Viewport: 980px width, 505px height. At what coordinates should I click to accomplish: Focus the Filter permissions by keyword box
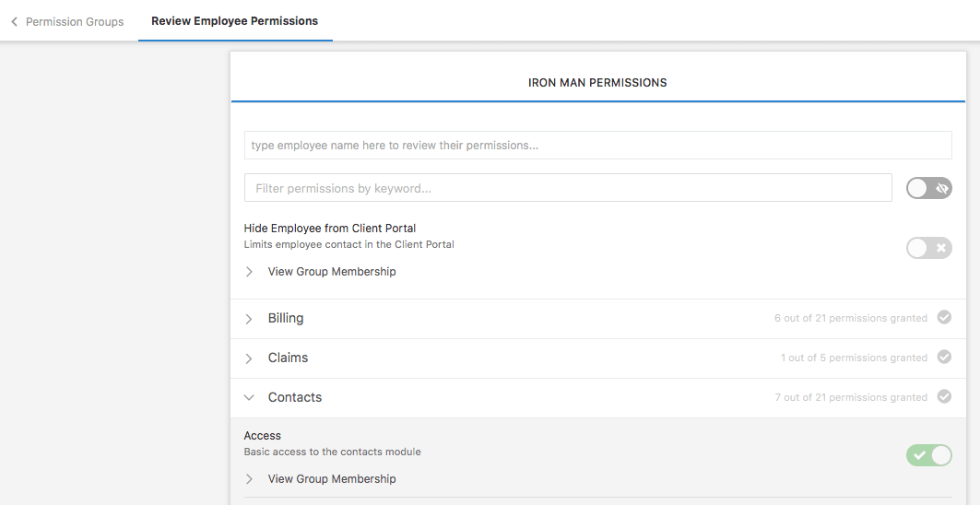click(568, 188)
